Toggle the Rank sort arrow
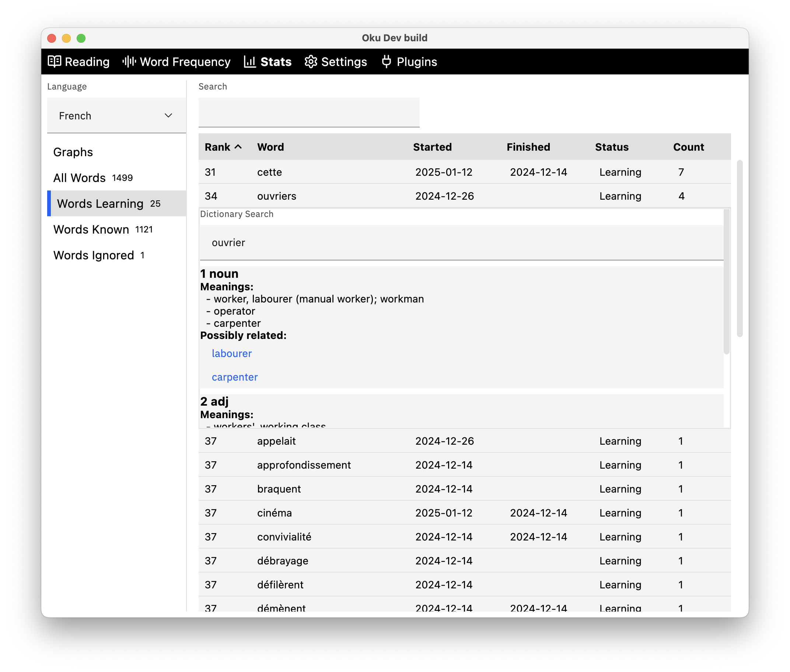The image size is (790, 672). point(238,147)
